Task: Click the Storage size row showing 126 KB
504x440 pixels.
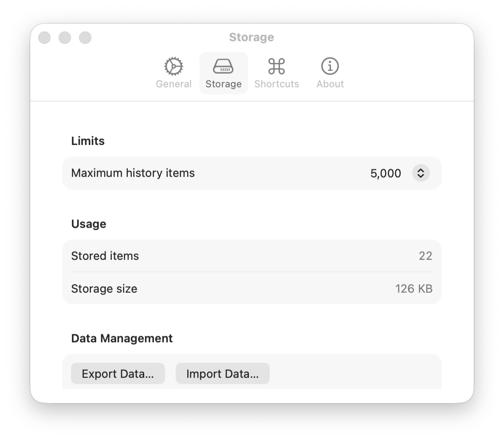Action: pos(252,289)
